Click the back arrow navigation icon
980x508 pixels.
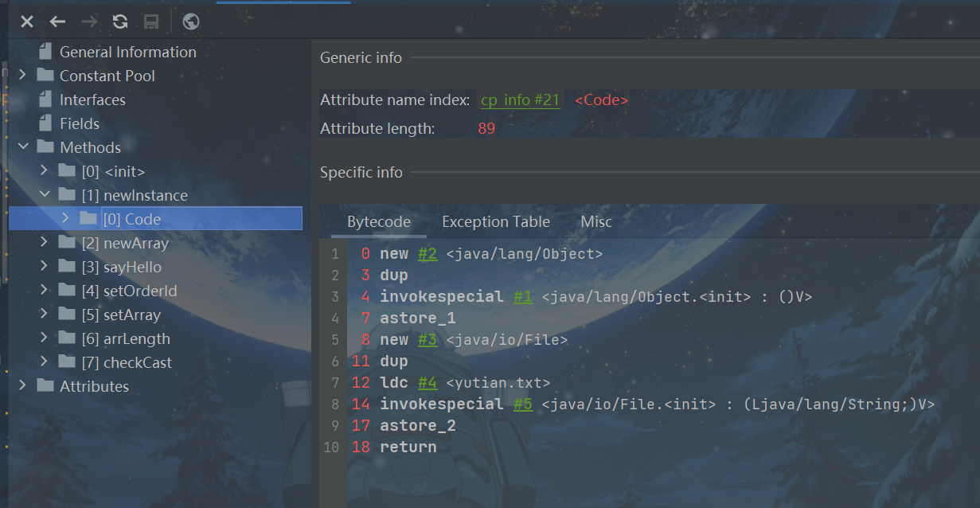[57, 21]
